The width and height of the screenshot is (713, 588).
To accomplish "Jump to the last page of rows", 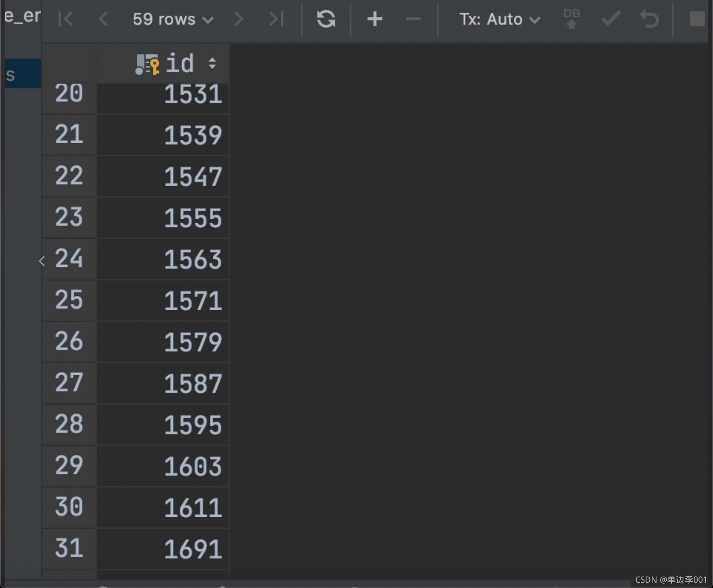I will pos(276,19).
